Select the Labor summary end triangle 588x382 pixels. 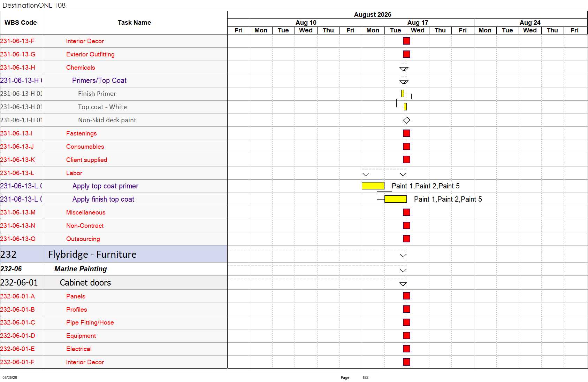[x=403, y=174]
